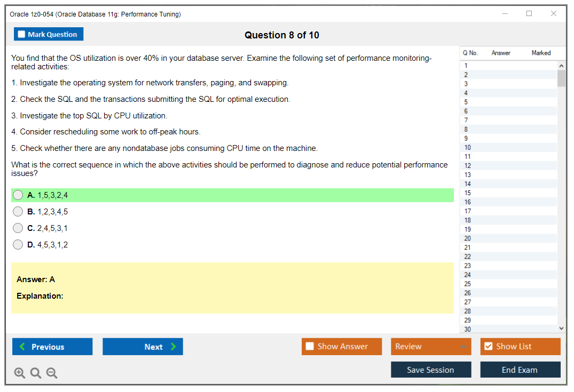574x392 pixels.
Task: Go to the Previous question
Action: pos(52,347)
